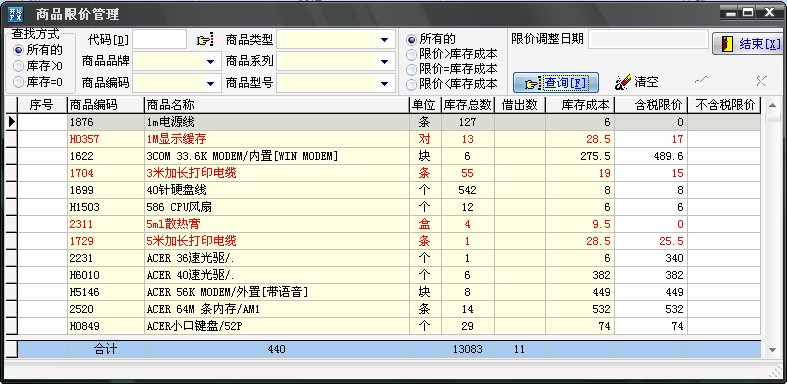
Task: Click the 含税限价 column header
Action: pyautogui.click(x=651, y=105)
